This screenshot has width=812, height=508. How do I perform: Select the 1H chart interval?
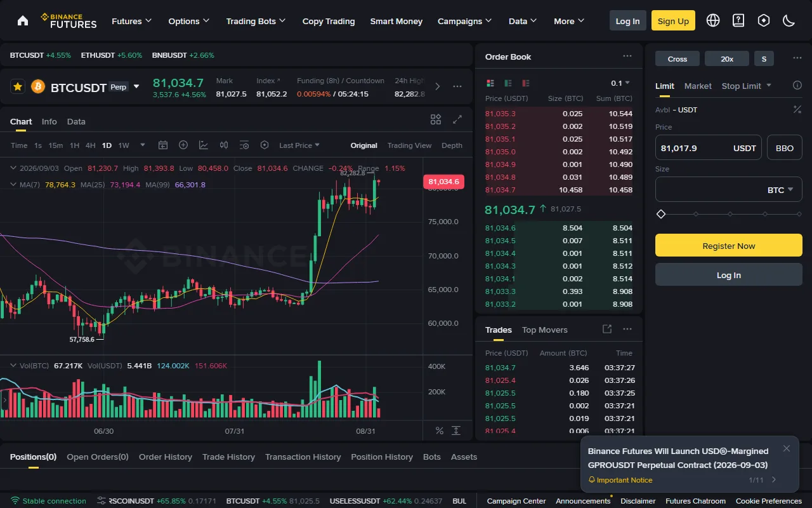click(75, 145)
